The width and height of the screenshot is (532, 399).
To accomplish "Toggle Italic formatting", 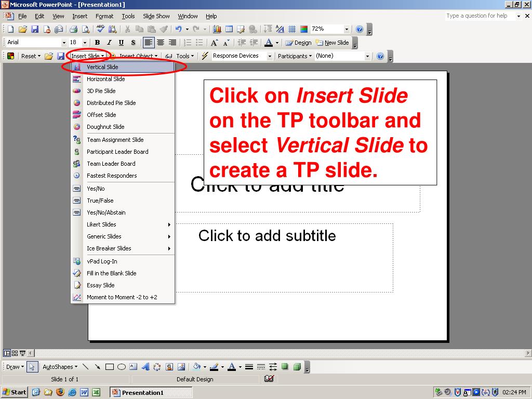I will (x=109, y=43).
